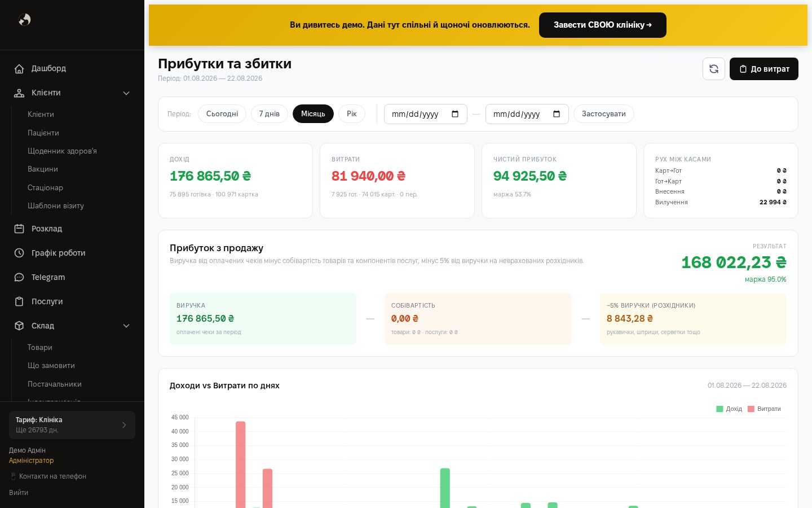
Task: Click the До витрат button
Action: click(x=764, y=69)
